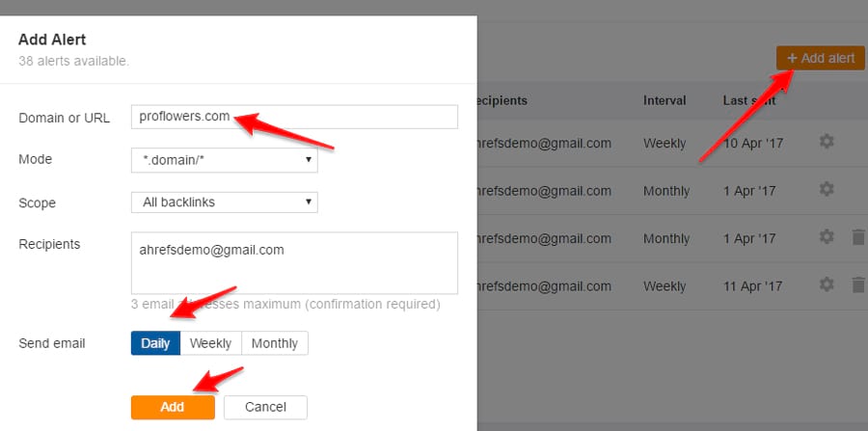The width and height of the screenshot is (868, 431).
Task: Delete the second Monthly alert with trash icon
Action: pyautogui.click(x=858, y=237)
